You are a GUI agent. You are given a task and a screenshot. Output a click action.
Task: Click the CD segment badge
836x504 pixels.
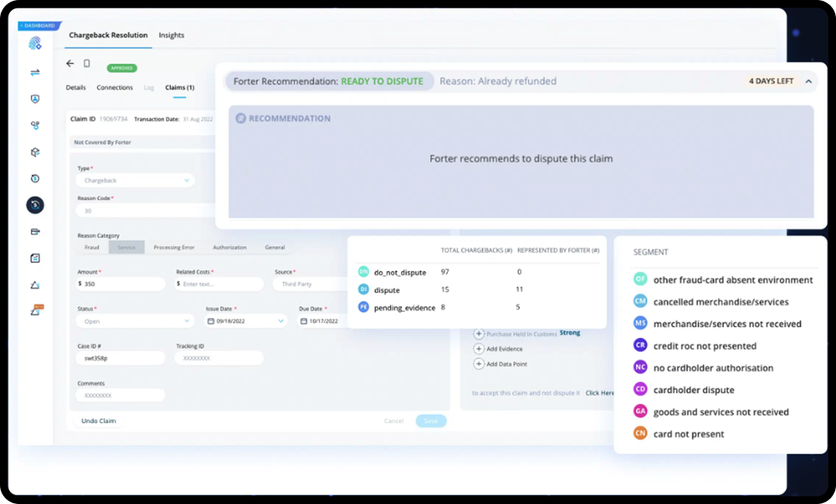click(x=640, y=390)
